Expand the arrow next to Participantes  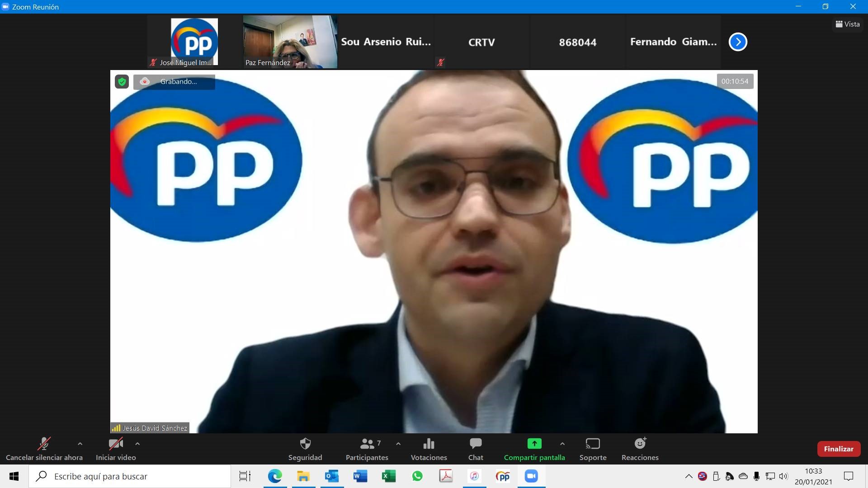coord(398,444)
